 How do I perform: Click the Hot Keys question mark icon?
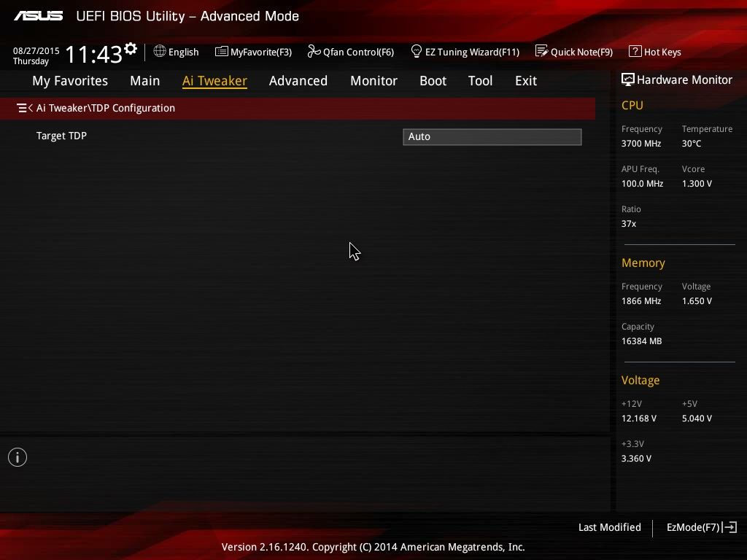[x=635, y=51]
